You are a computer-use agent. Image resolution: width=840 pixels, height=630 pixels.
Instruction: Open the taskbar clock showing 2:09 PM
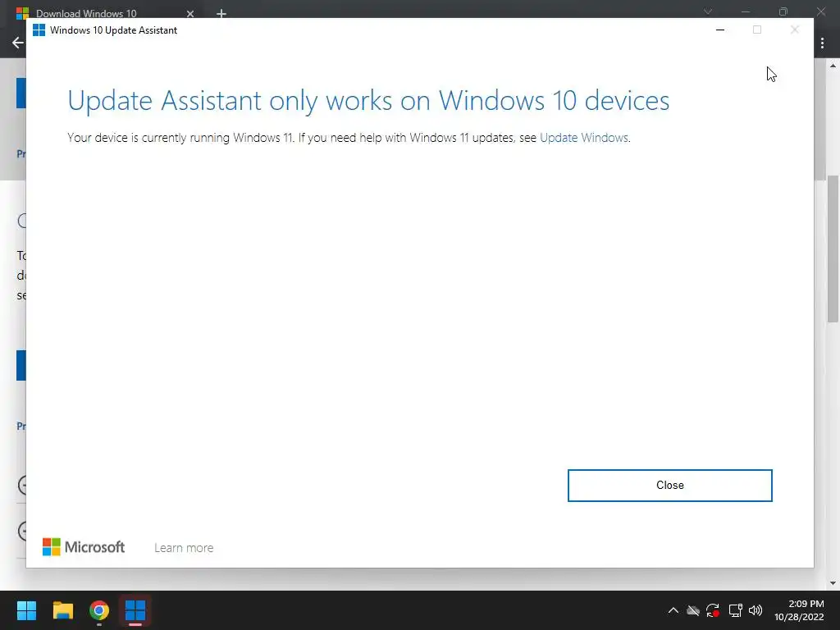[x=799, y=610]
